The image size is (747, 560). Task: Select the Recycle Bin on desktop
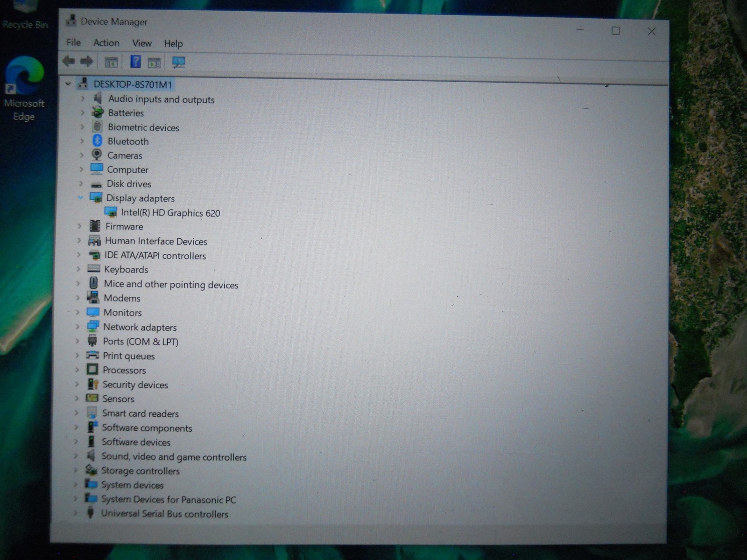pos(25,15)
